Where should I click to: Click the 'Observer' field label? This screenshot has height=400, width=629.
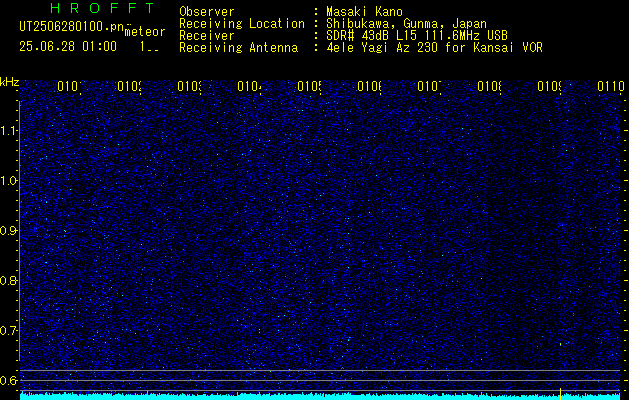tap(207, 12)
